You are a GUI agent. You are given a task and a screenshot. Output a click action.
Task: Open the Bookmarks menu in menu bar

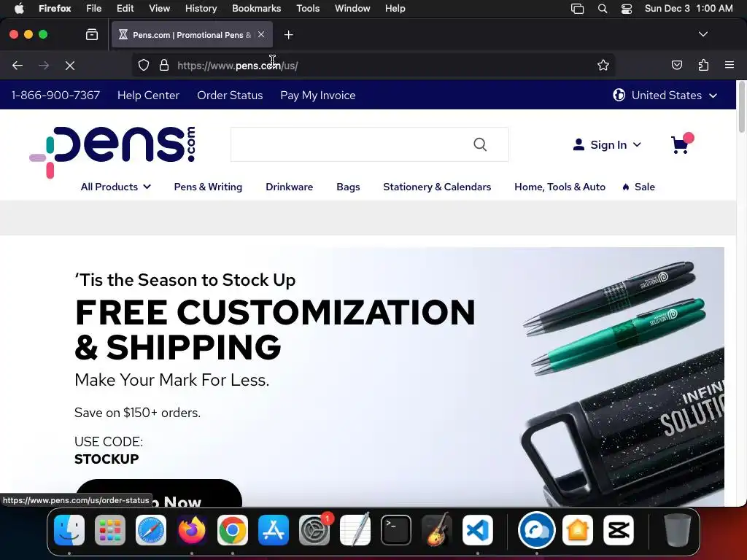click(256, 9)
